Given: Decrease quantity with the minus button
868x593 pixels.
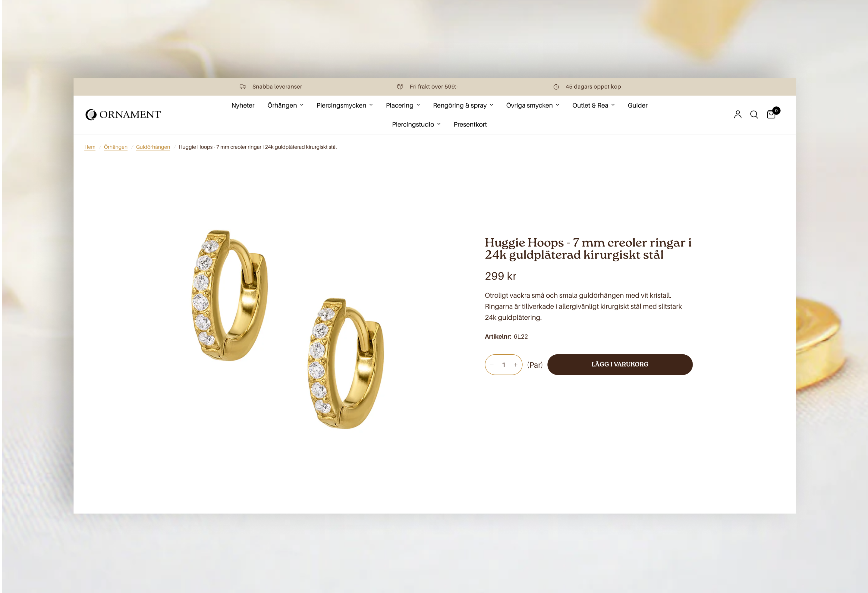Looking at the screenshot, I should coord(492,365).
